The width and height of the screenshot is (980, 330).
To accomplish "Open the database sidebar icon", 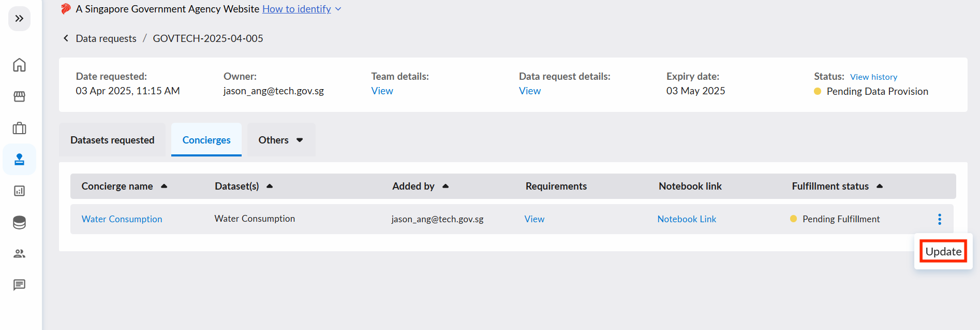I will point(19,222).
